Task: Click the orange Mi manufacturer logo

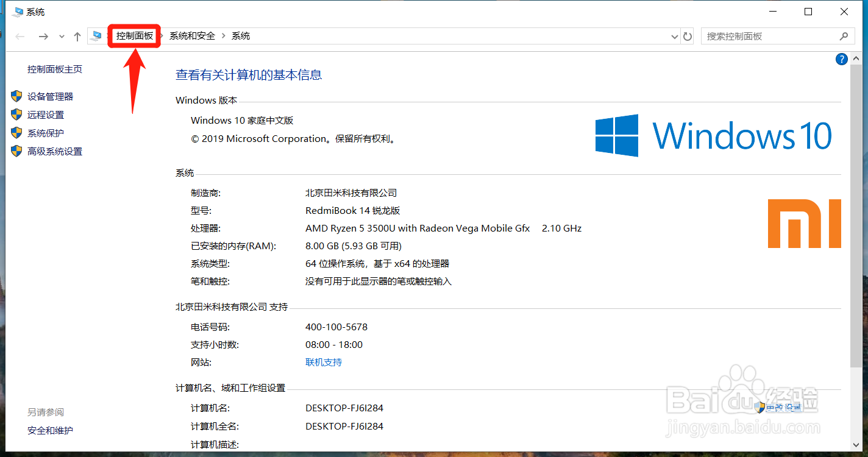Action: (x=804, y=224)
